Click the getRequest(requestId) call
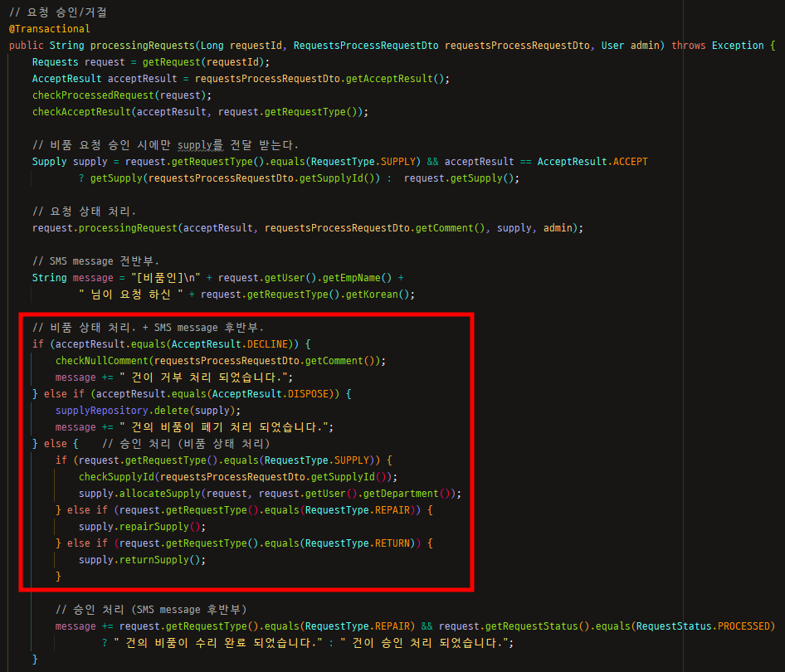Screen dimensions: 785x672 [x=203, y=62]
